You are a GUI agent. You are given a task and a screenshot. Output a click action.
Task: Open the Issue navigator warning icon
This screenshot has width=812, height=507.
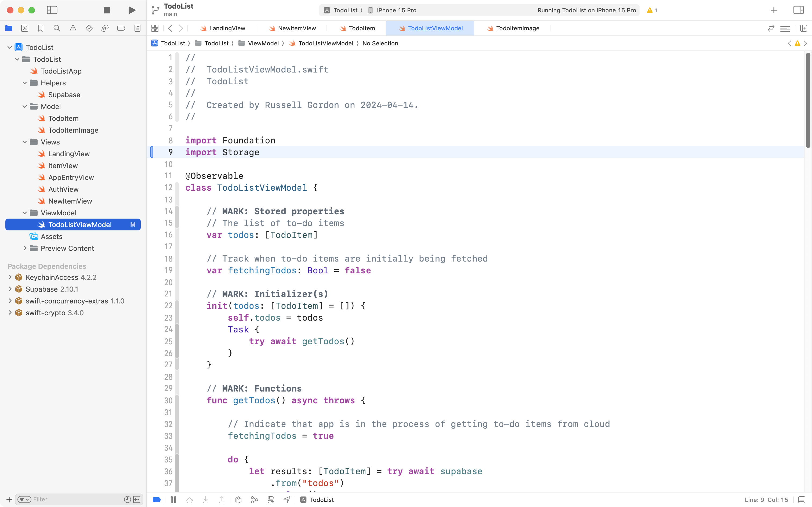(73, 28)
